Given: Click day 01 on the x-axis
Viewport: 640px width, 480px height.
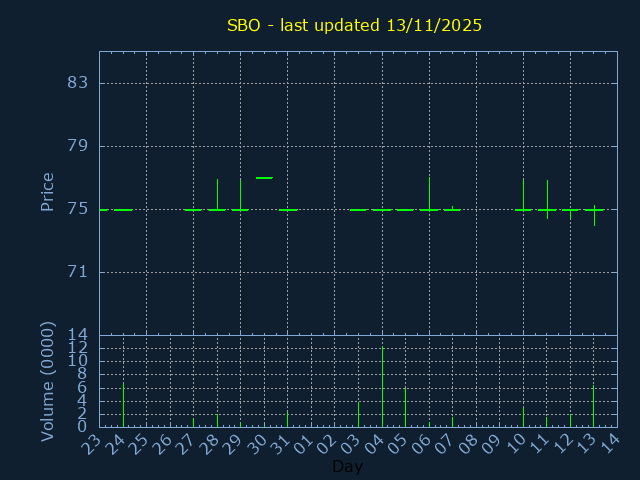Looking at the screenshot, I should pos(305,444).
